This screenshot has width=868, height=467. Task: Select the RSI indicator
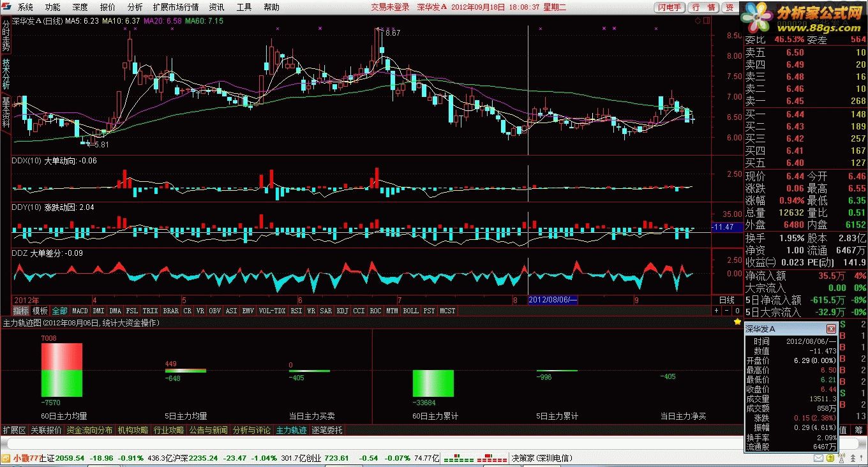tap(296, 311)
